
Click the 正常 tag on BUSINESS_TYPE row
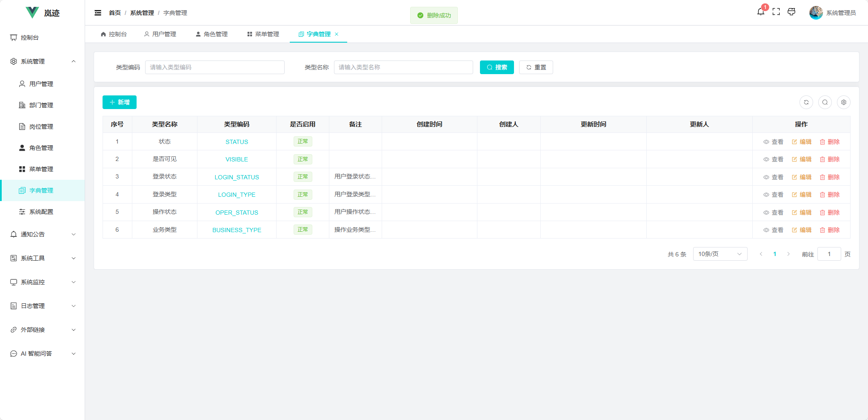pos(303,230)
